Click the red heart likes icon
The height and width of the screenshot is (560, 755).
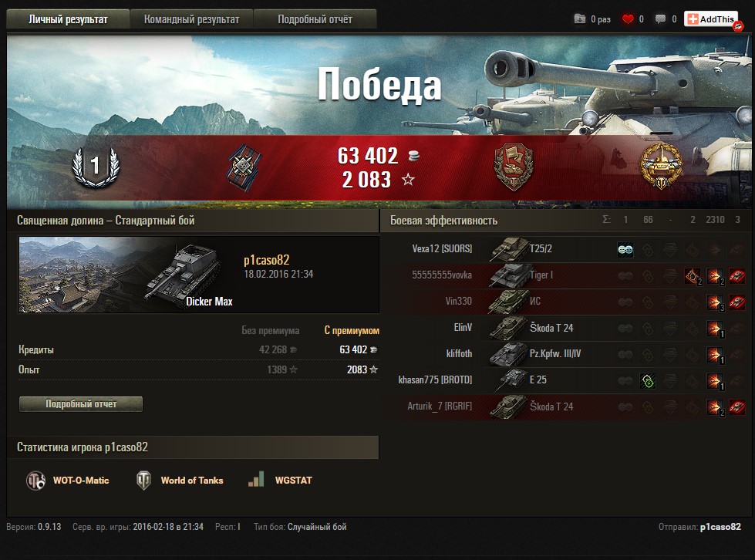[628, 19]
